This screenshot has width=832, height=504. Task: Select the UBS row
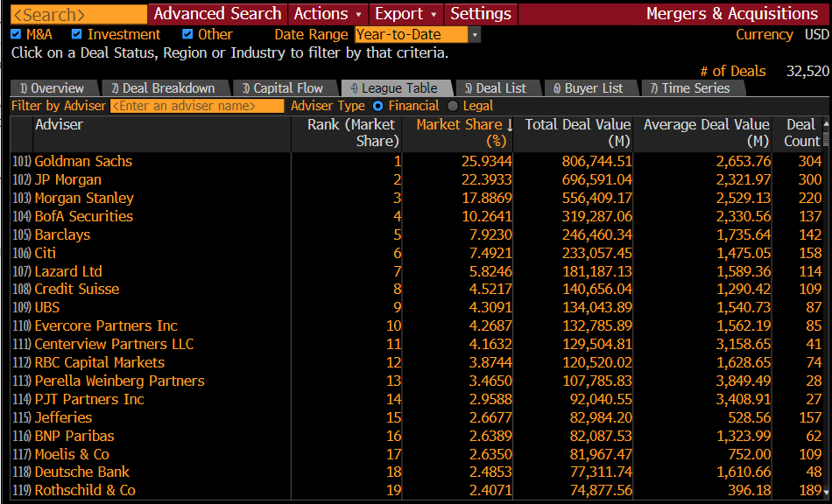(417, 307)
